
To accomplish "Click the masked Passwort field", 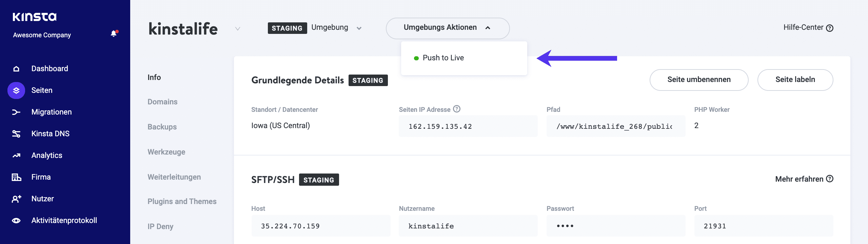I will 616,226.
